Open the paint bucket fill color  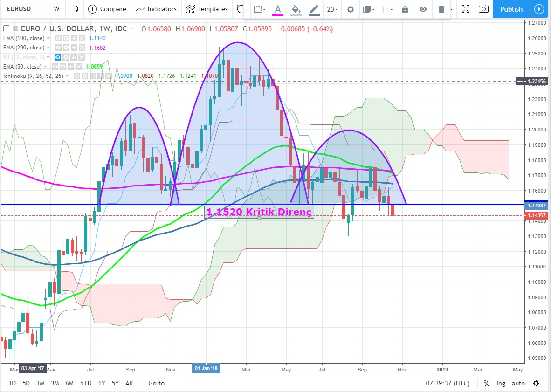pos(296,9)
